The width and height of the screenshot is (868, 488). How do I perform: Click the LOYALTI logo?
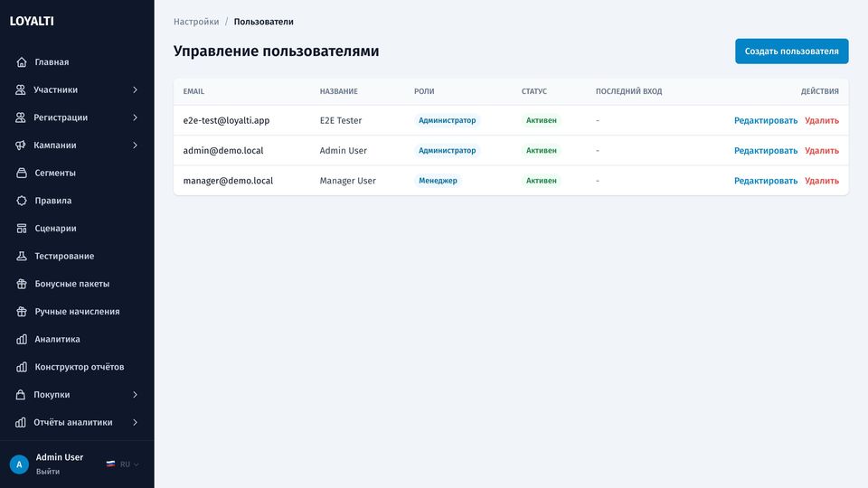[32, 21]
